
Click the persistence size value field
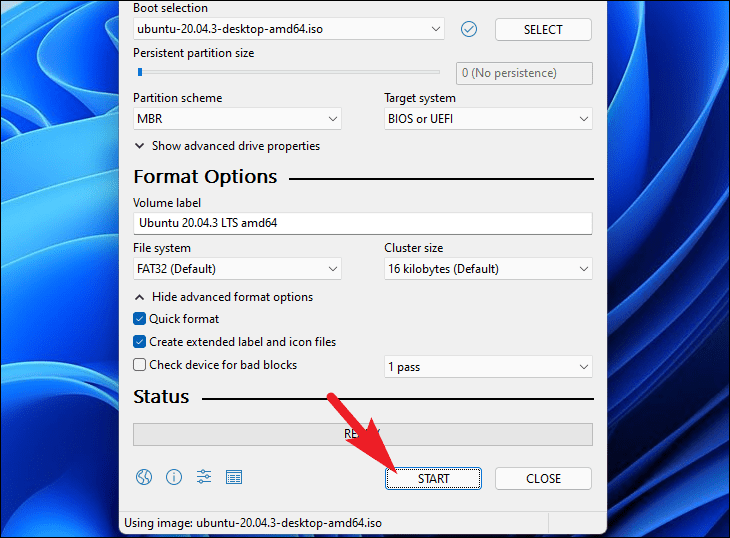click(524, 74)
